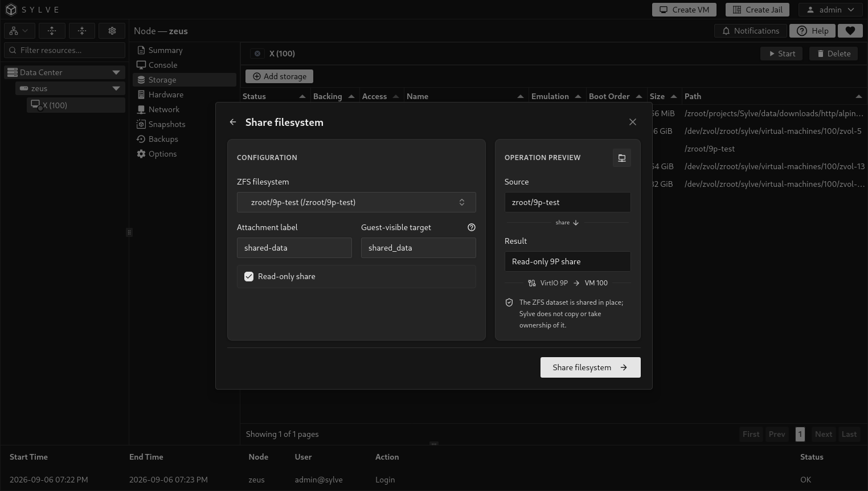This screenshot has height=491, width=868.
Task: Sort by the Name column
Action: click(465, 96)
